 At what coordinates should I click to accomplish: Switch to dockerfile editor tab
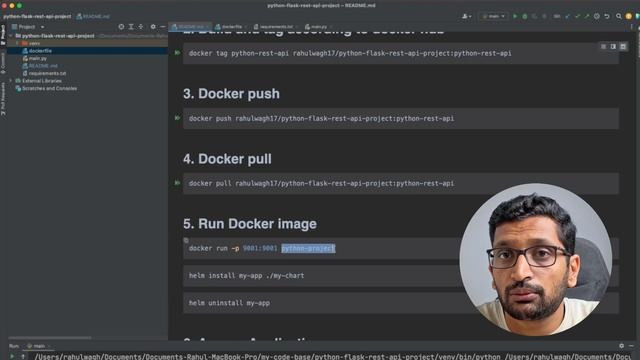click(231, 27)
